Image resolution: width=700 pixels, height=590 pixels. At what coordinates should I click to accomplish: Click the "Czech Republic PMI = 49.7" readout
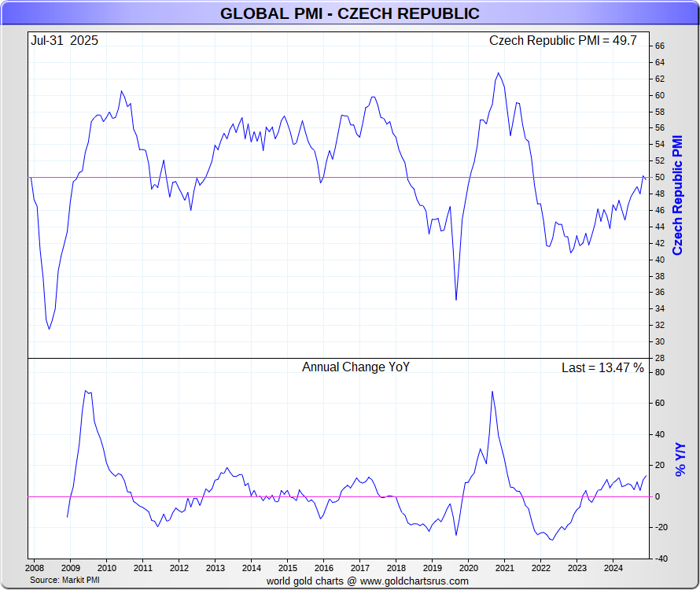point(563,41)
